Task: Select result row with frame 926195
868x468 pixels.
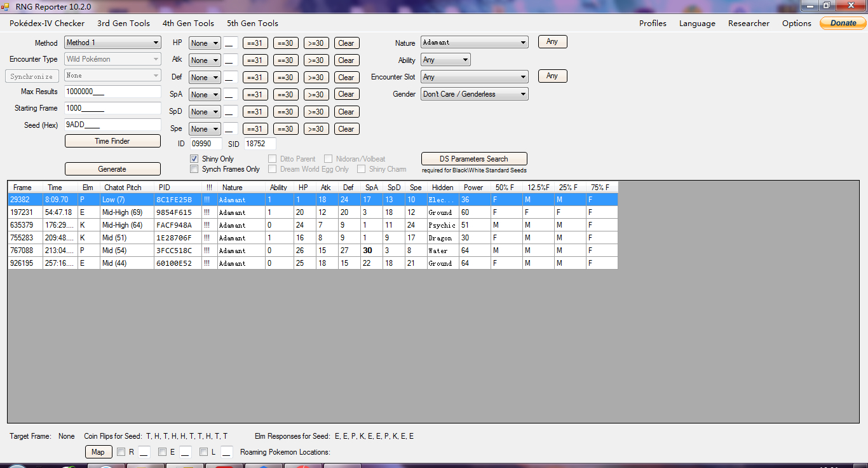Action: 313,263
